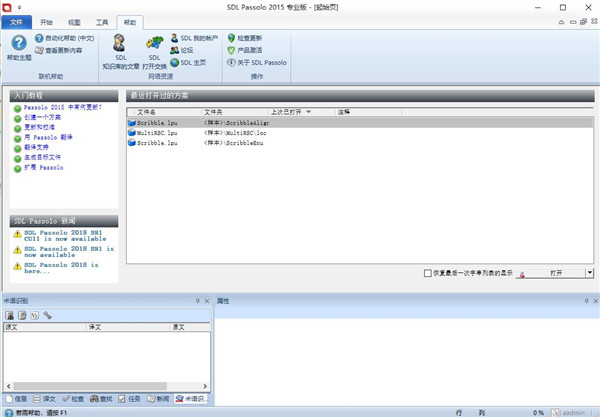Open the 更新和校准 tutorial link
This screenshot has width=600, height=417.
[39, 127]
